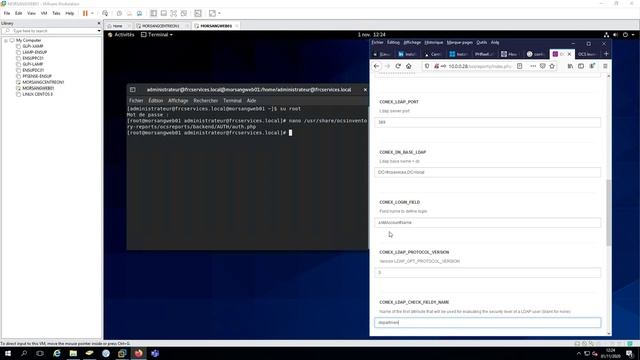640x360 pixels.
Task: Collapse the My Computer tree node
Action: (6, 40)
